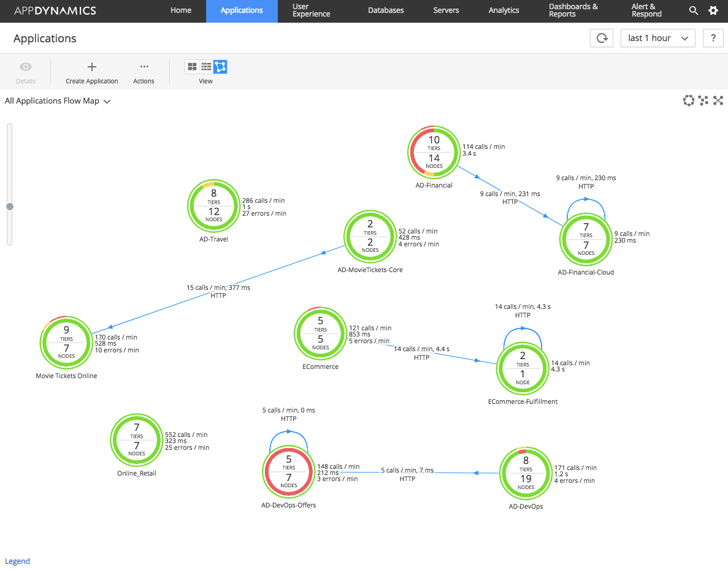This screenshot has width=728, height=570.
Task: Click the ECommerce-Fulfillment name label
Action: click(523, 401)
